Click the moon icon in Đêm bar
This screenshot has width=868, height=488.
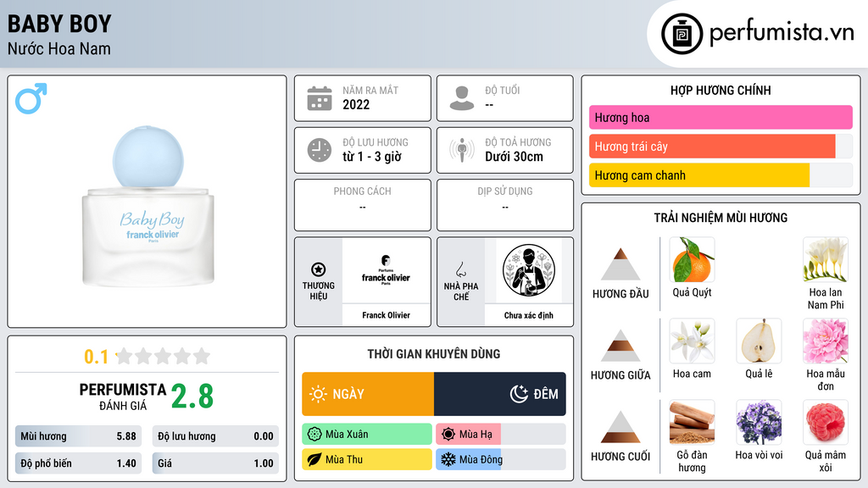[520, 394]
